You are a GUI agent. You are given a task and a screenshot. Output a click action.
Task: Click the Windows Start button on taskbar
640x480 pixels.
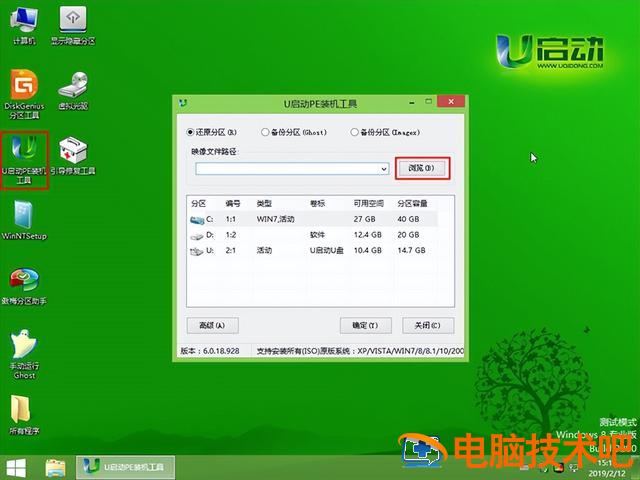(x=17, y=467)
